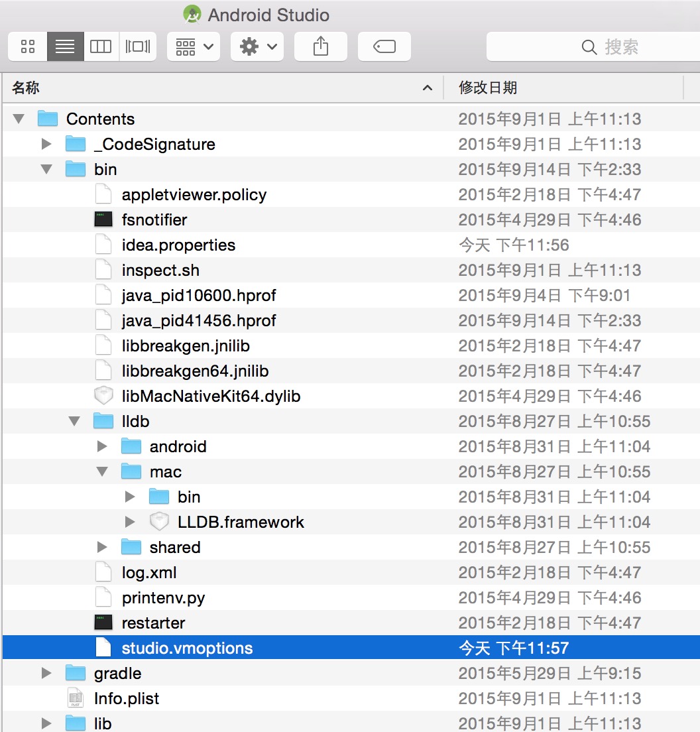Viewport: 700px width, 732px height.
Task: Click the libbreakgen64.jnilib file icon
Action: 103,371
